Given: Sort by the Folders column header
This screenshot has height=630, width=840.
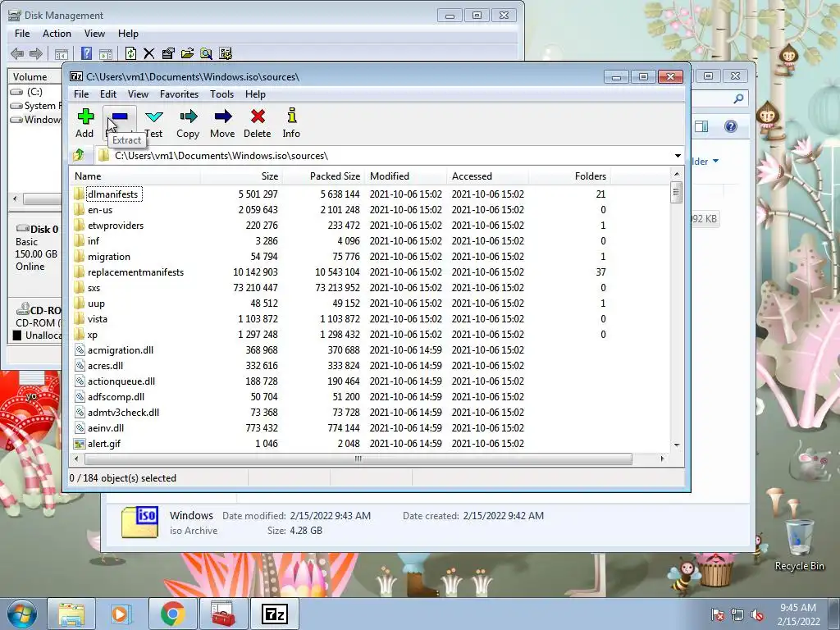Looking at the screenshot, I should (x=569, y=176).
